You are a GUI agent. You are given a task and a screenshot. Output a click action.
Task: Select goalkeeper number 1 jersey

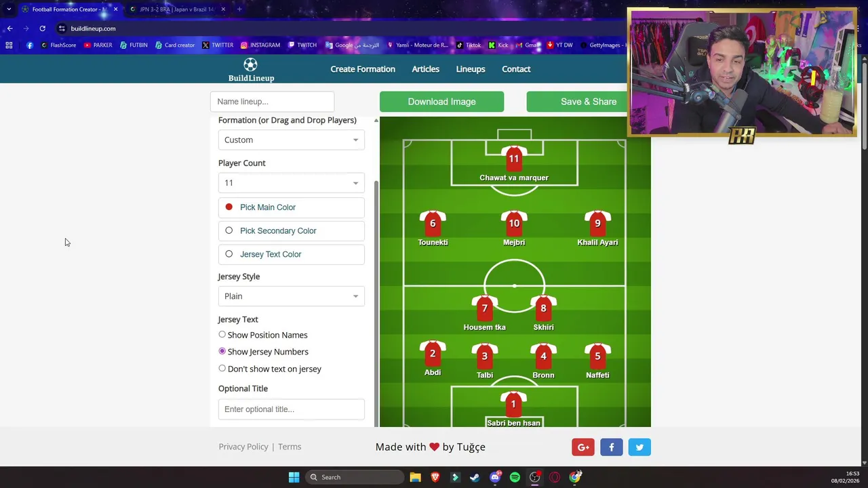[513, 404]
